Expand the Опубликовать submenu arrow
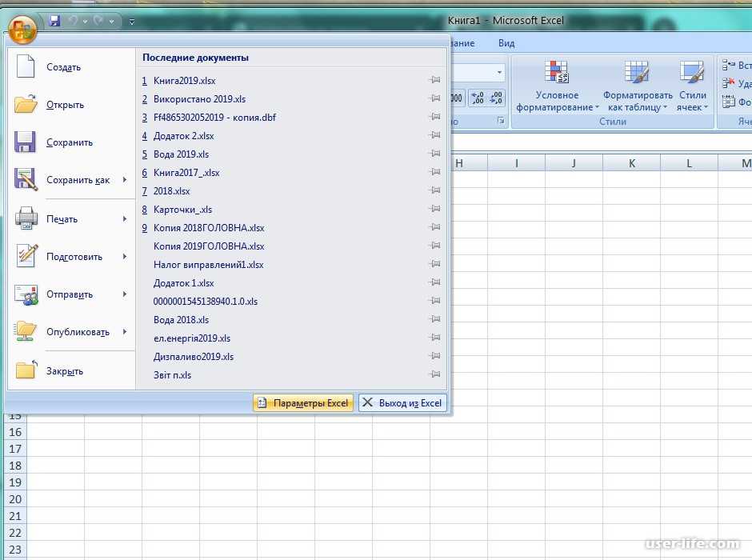The width and height of the screenshot is (752, 560). click(125, 332)
